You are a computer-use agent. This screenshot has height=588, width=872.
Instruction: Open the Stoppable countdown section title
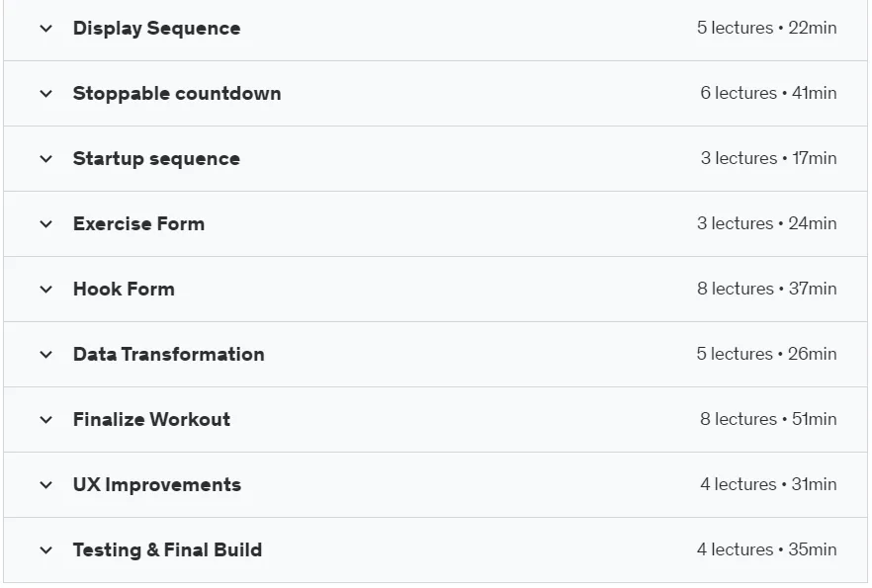click(177, 93)
